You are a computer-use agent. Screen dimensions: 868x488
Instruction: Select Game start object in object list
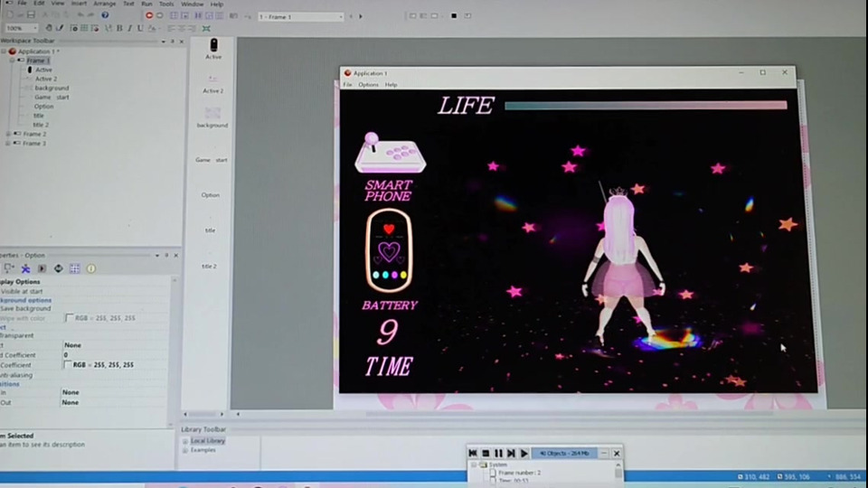point(211,159)
